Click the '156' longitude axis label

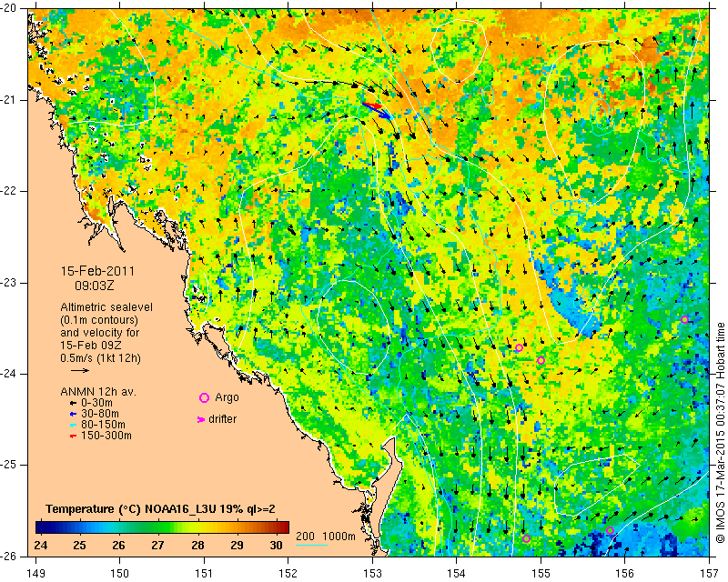coord(625,574)
